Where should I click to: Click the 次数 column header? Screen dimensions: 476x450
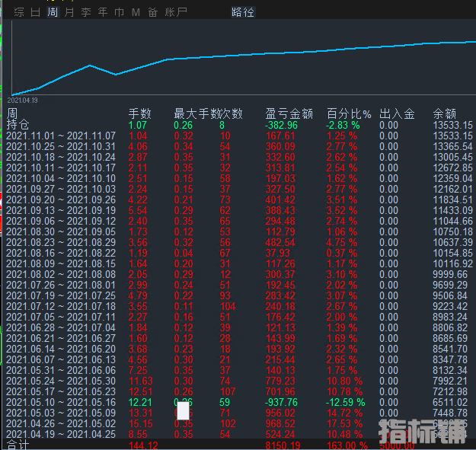point(231,113)
